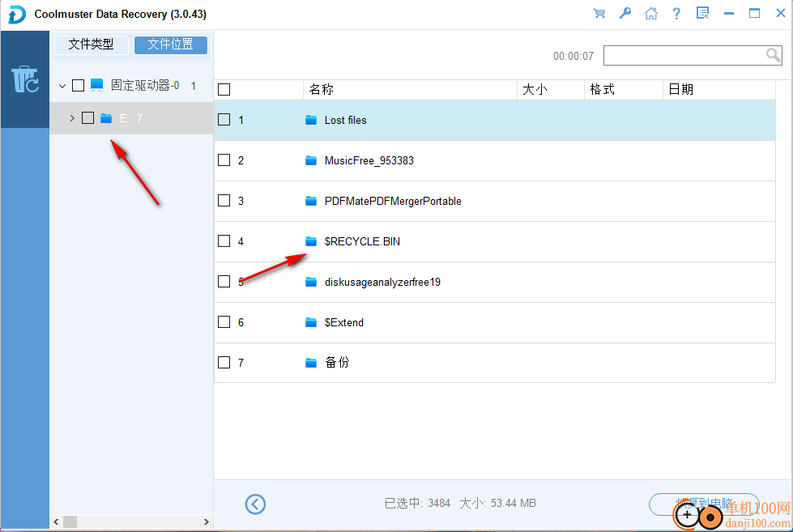793x532 pixels.
Task: Click the key registration icon
Action: [x=625, y=14]
